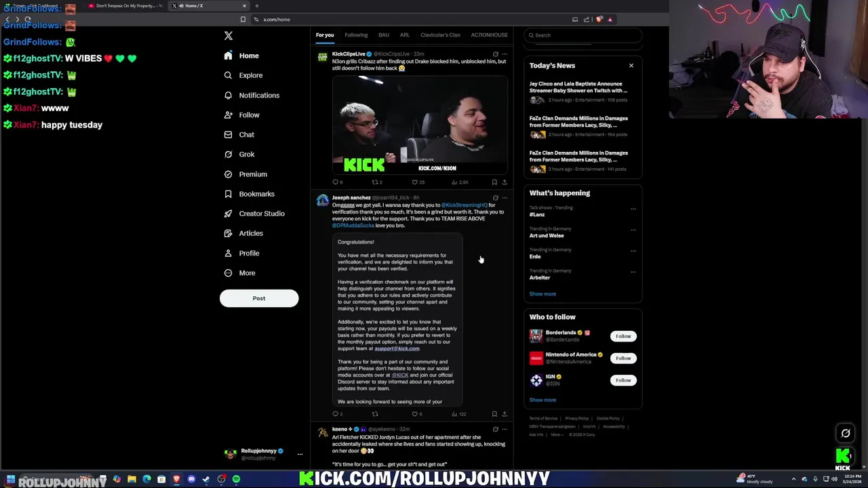The image size is (868, 488).
Task: Open more options on Joseph sanchez post
Action: click(x=505, y=198)
